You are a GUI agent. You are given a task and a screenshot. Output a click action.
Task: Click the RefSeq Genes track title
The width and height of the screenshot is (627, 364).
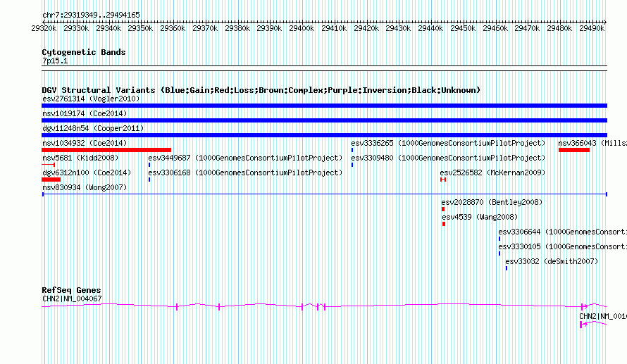[72, 290]
